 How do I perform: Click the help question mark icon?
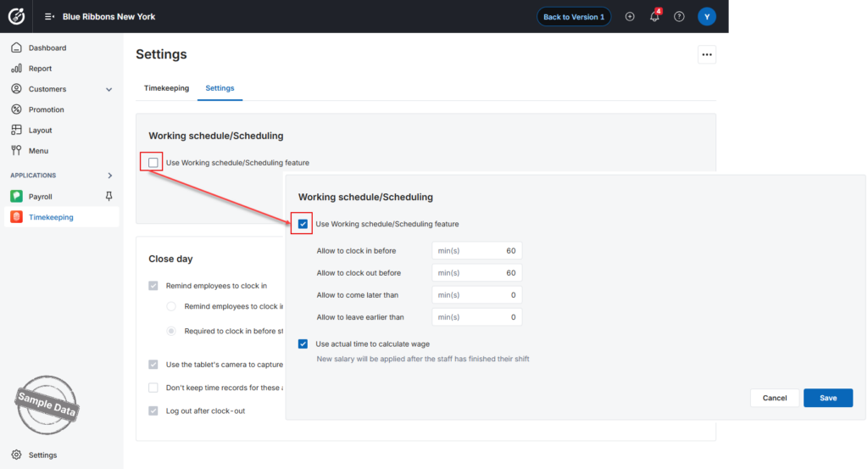coord(679,17)
